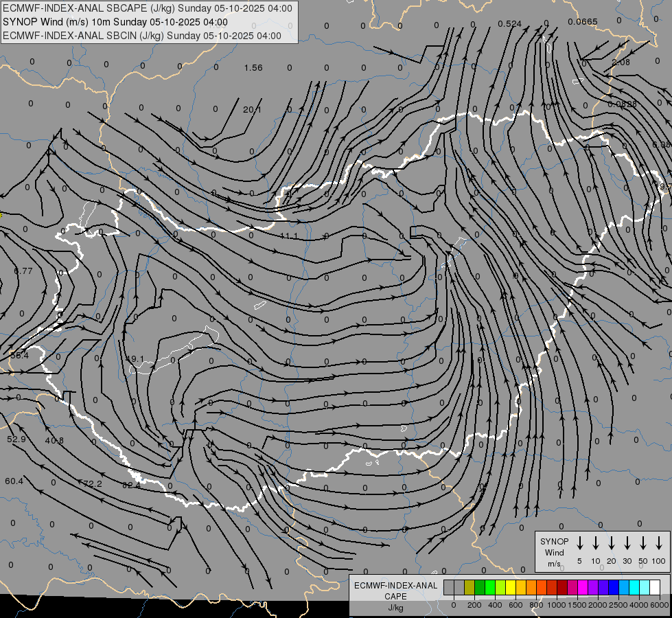This screenshot has width=672, height=618.
Task: Pick the bright green CAPE legend swatch
Action: click(x=490, y=587)
